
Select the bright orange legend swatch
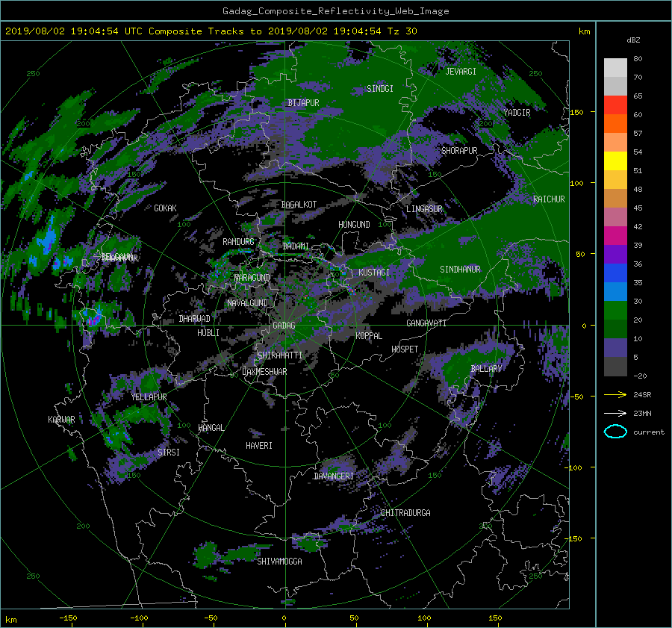(615, 124)
